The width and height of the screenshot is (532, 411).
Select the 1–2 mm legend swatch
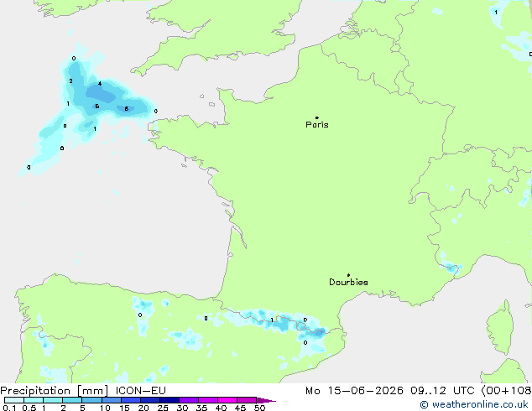coord(53,400)
